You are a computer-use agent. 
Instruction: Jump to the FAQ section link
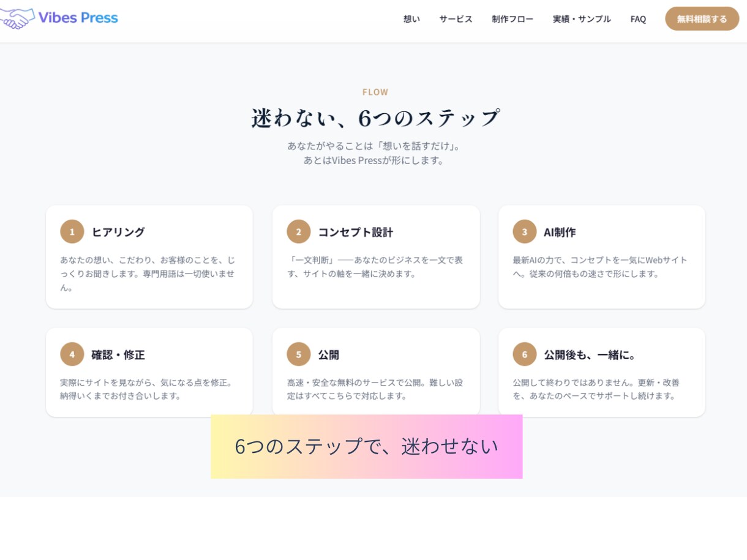(x=638, y=19)
